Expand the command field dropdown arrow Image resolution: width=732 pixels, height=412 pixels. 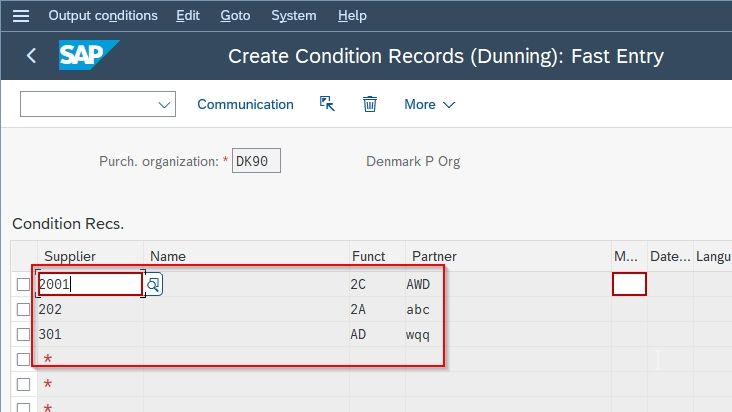[x=164, y=104]
